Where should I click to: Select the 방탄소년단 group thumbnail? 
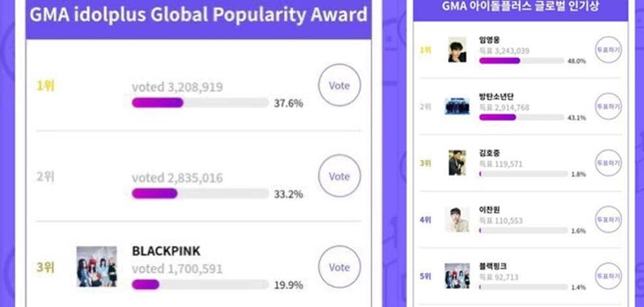457,106
